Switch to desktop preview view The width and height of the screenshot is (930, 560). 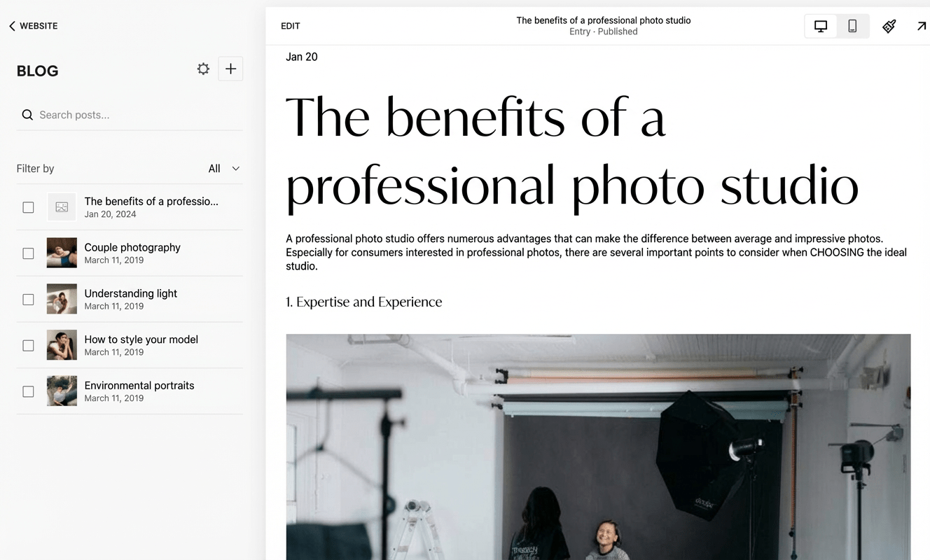point(821,26)
